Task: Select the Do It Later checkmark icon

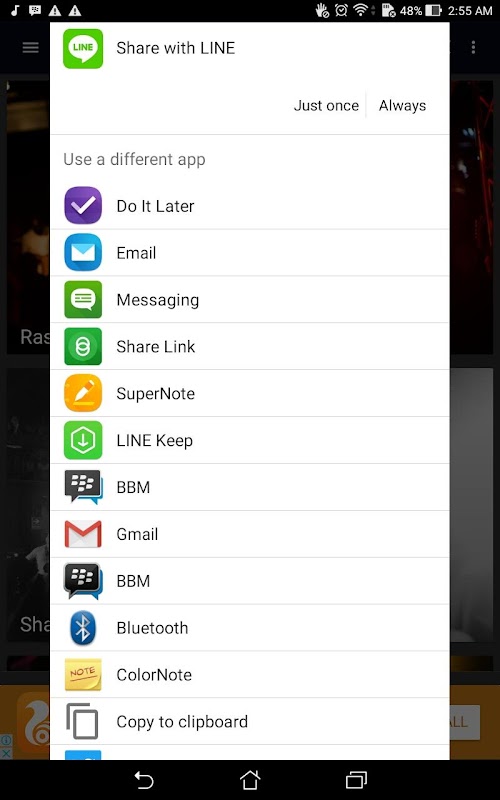Action: coord(83,206)
